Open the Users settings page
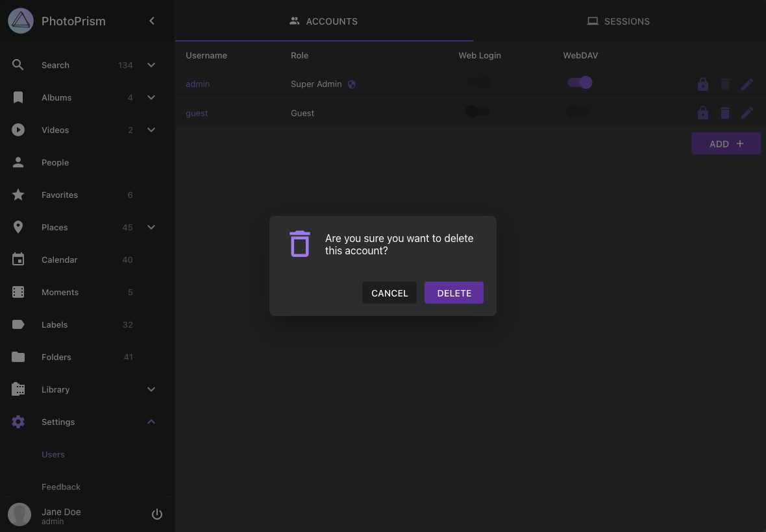The image size is (766, 532). (x=53, y=454)
